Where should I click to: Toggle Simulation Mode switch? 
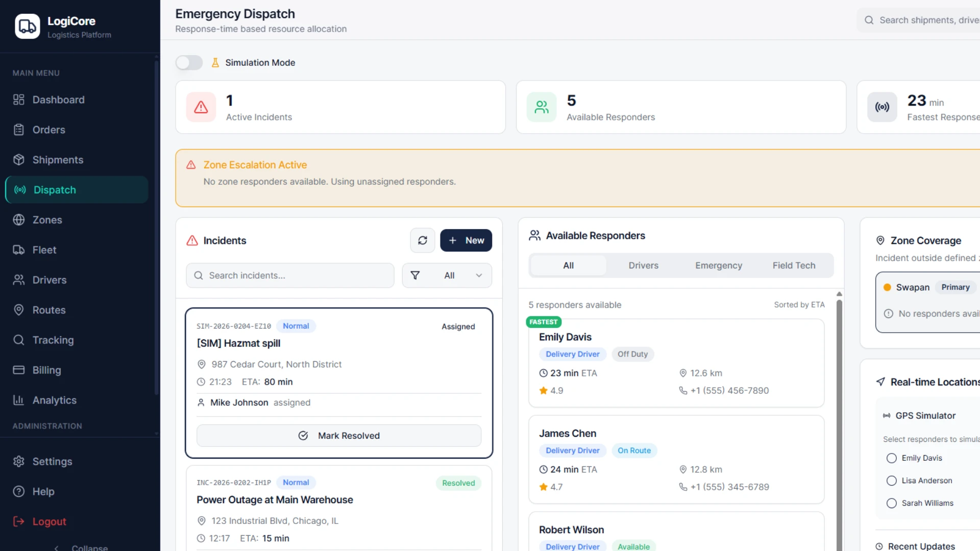pyautogui.click(x=189, y=63)
